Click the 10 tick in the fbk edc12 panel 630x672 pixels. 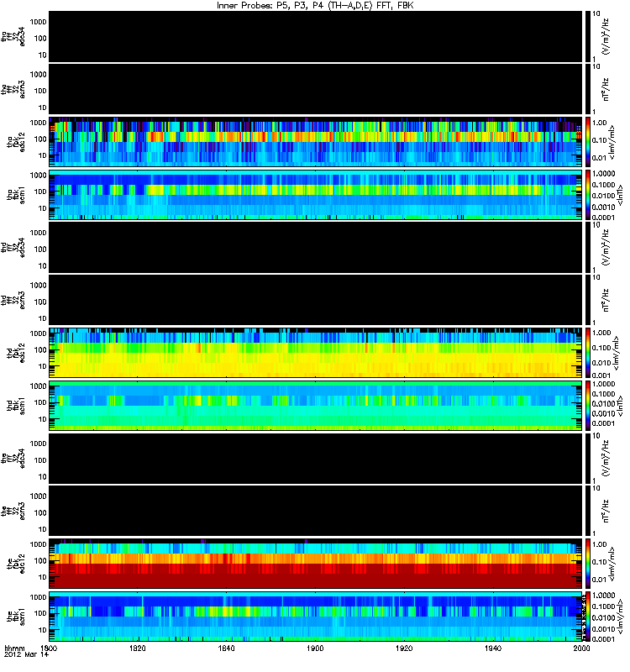(x=42, y=577)
